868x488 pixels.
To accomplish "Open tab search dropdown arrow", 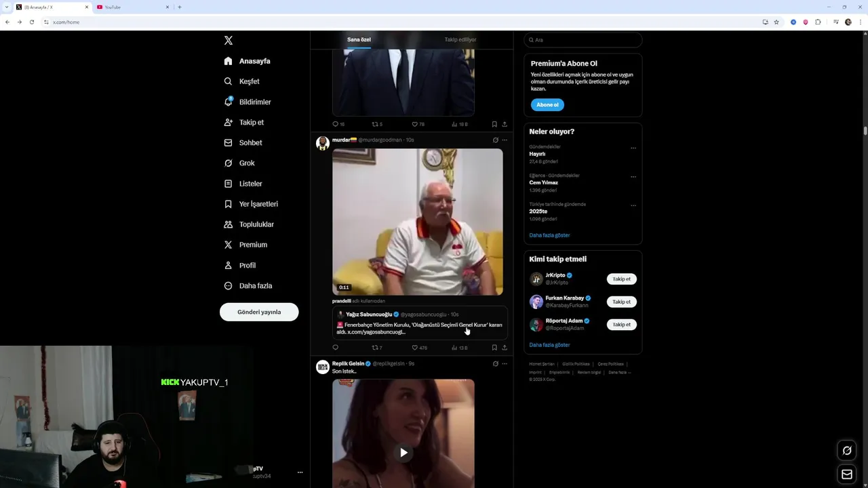I will [x=6, y=7].
